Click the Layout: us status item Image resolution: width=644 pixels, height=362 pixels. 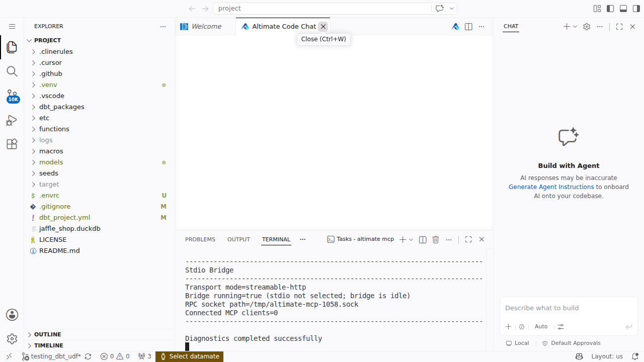[607, 356]
